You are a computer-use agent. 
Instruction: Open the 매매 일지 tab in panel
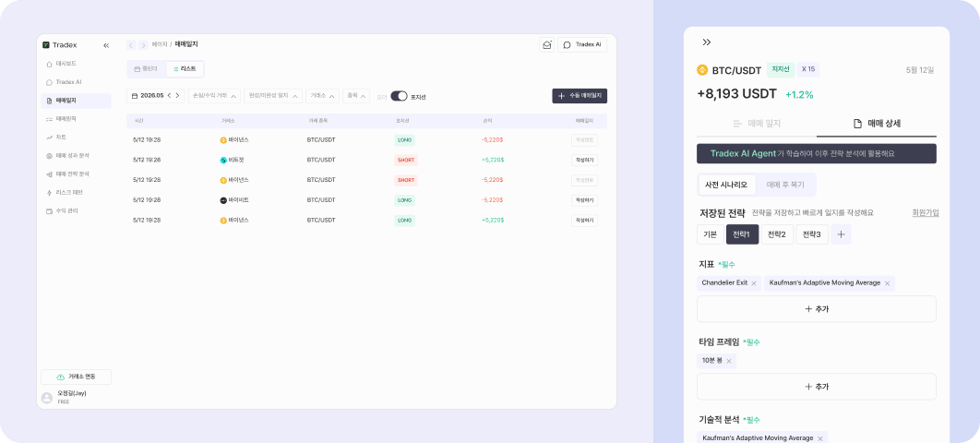click(757, 124)
